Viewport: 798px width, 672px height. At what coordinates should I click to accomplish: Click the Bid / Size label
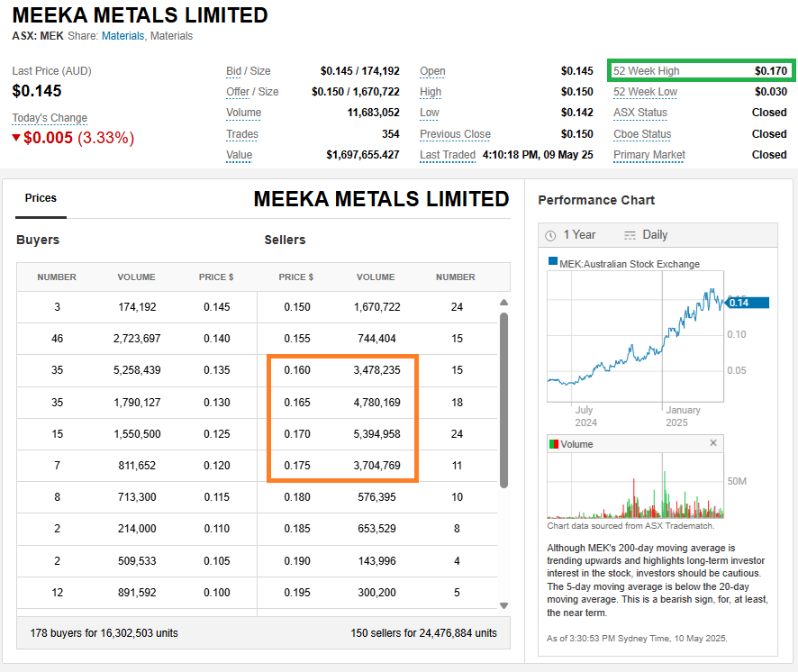pyautogui.click(x=248, y=71)
